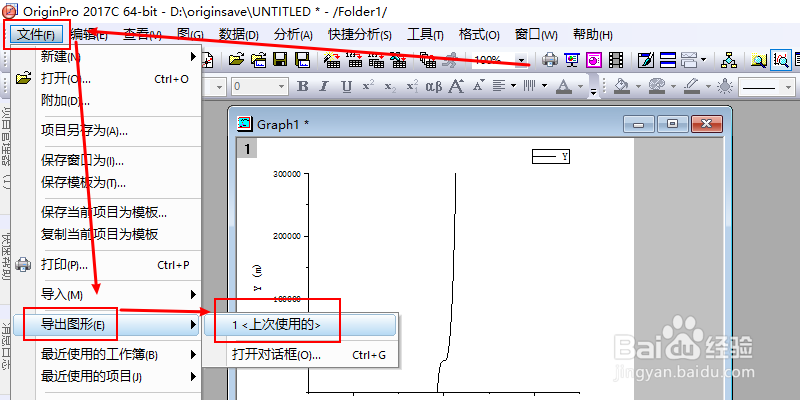Select 项目另存为 menu entry
This screenshot has height=400, width=800.
107,131
